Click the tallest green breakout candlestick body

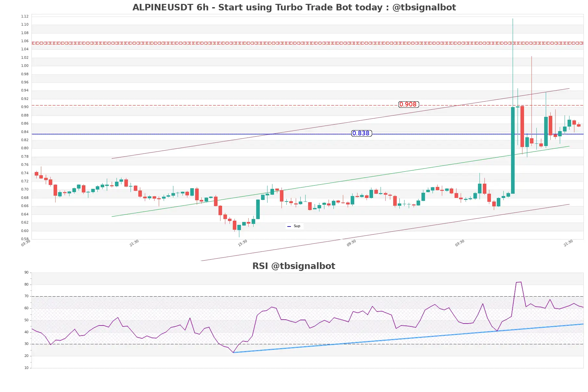pos(513,150)
